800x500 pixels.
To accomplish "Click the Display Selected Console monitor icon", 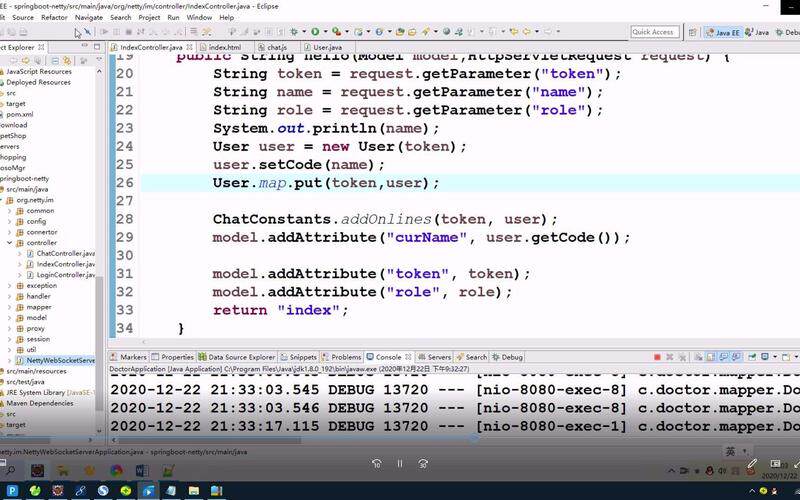I will [765, 357].
